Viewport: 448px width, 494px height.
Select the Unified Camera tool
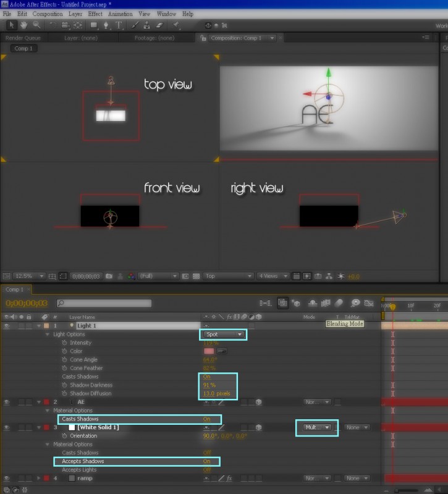pos(65,25)
